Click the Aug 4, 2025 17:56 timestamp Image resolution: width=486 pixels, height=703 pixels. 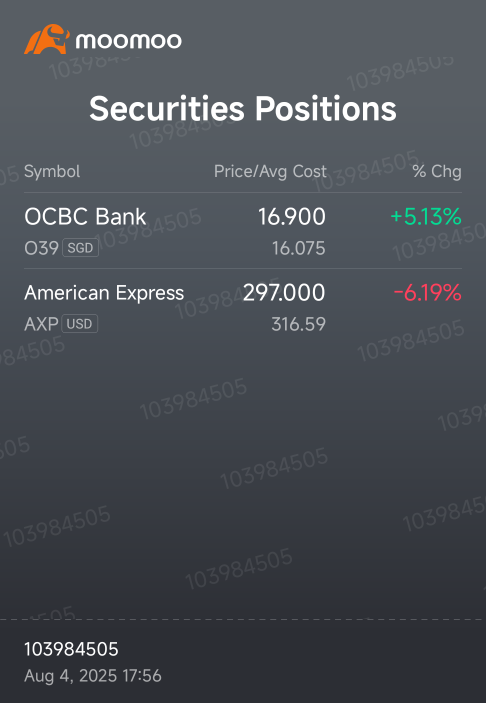(x=93, y=676)
